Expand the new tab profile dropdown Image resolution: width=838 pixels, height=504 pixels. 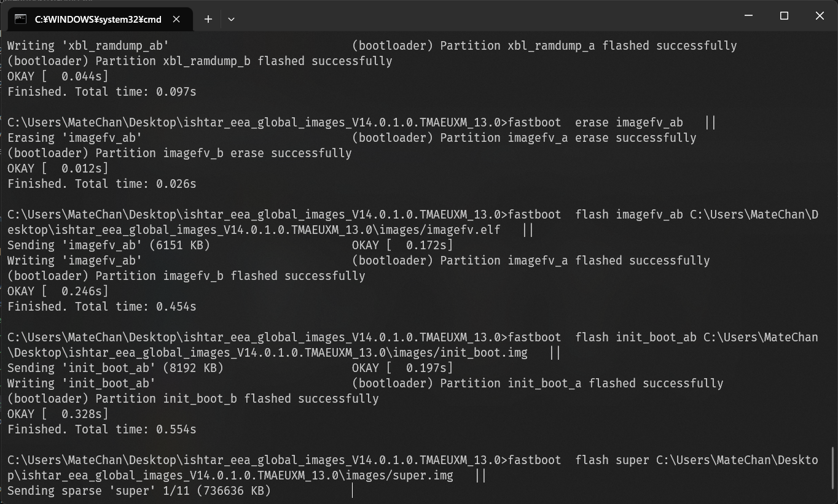click(231, 19)
